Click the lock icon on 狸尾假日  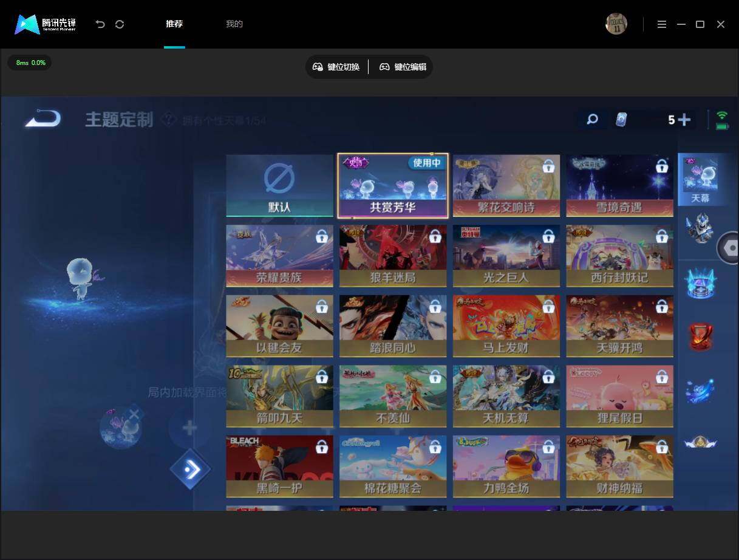pos(661,377)
